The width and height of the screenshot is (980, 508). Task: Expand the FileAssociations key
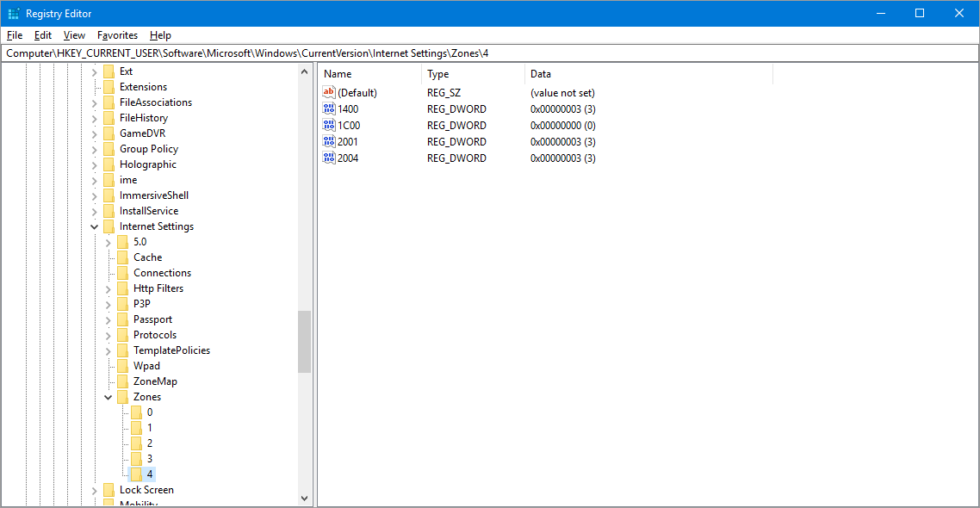[95, 103]
